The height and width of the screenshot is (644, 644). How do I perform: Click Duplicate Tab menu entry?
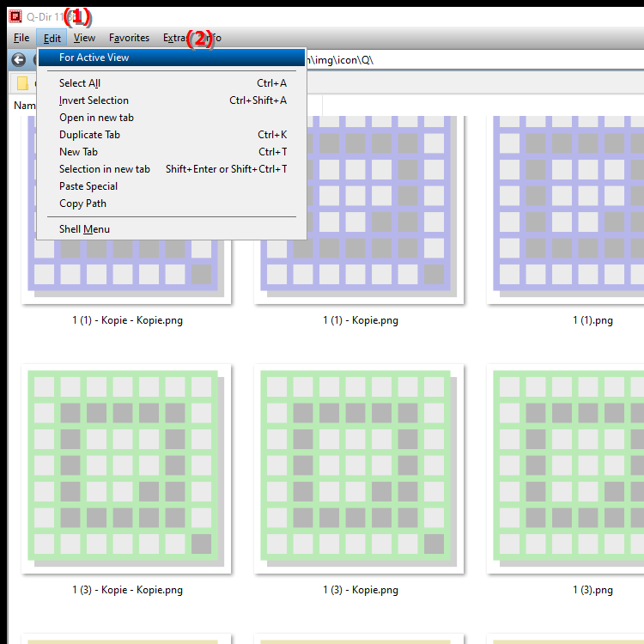[172, 135]
